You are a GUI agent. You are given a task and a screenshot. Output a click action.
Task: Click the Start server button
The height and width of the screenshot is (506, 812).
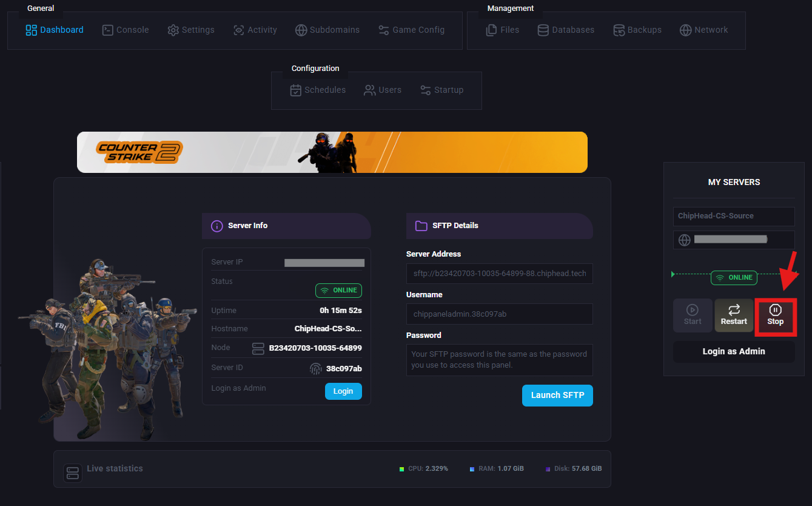coord(693,315)
